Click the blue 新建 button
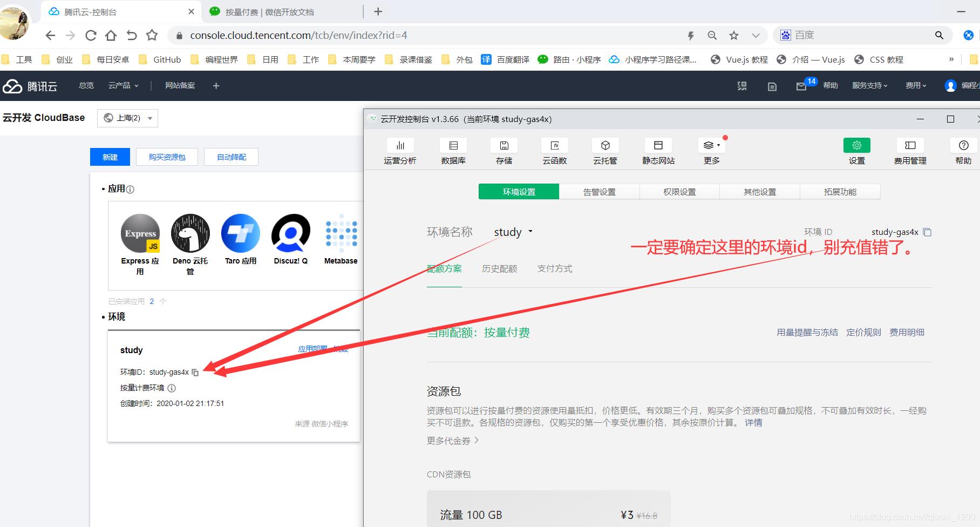Viewport: 980px width, 527px height. [110, 157]
